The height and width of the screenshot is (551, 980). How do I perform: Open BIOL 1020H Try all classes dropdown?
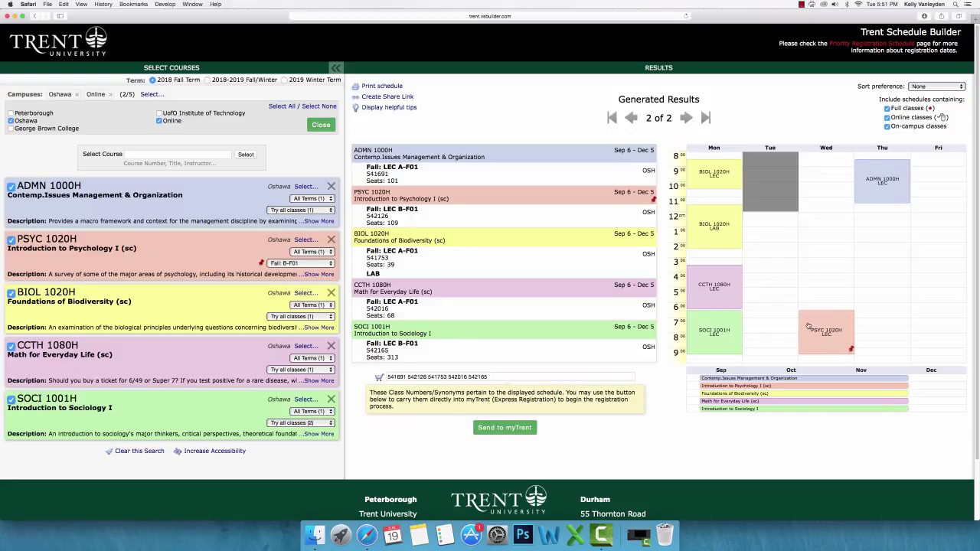301,317
